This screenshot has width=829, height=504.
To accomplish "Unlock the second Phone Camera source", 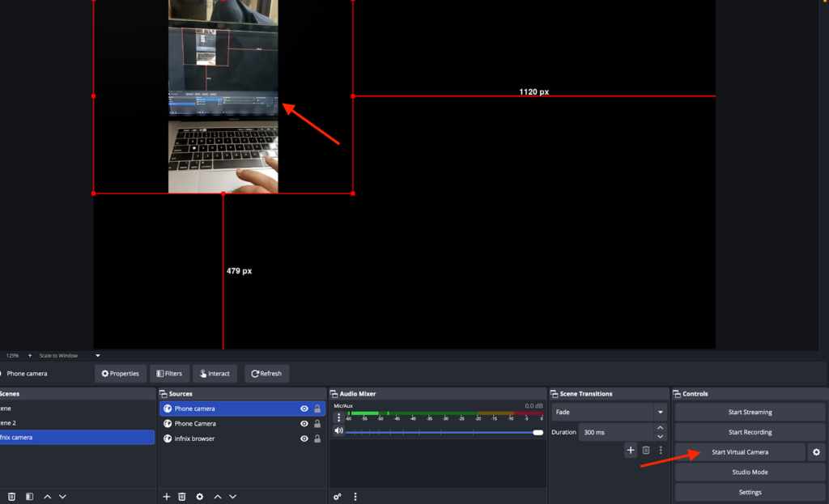I will point(317,424).
